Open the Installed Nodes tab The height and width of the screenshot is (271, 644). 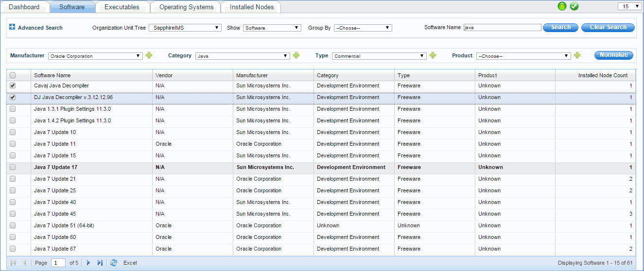(x=251, y=7)
